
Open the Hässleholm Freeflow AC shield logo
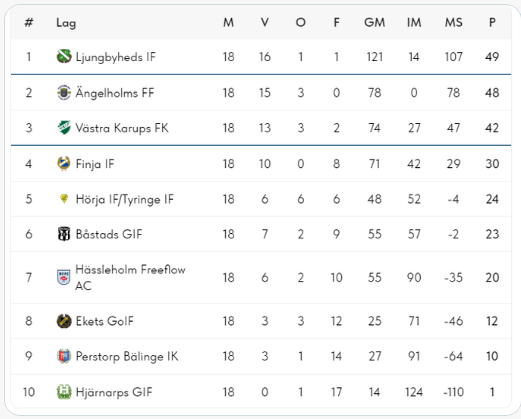tap(64, 277)
